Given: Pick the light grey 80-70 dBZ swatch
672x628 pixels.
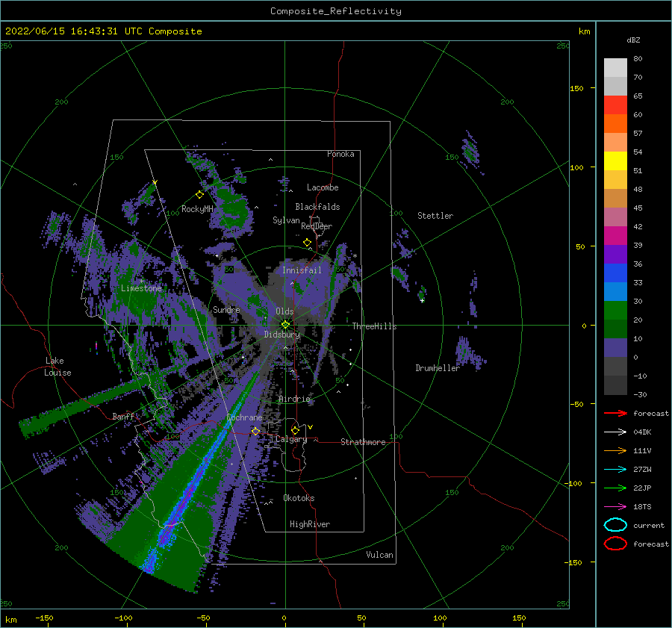Looking at the screenshot, I should pos(615,67).
